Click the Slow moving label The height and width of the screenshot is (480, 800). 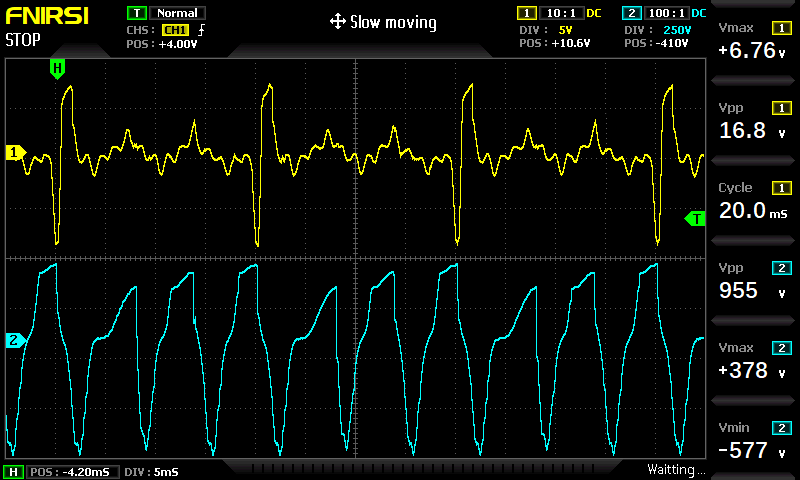pyautogui.click(x=393, y=22)
